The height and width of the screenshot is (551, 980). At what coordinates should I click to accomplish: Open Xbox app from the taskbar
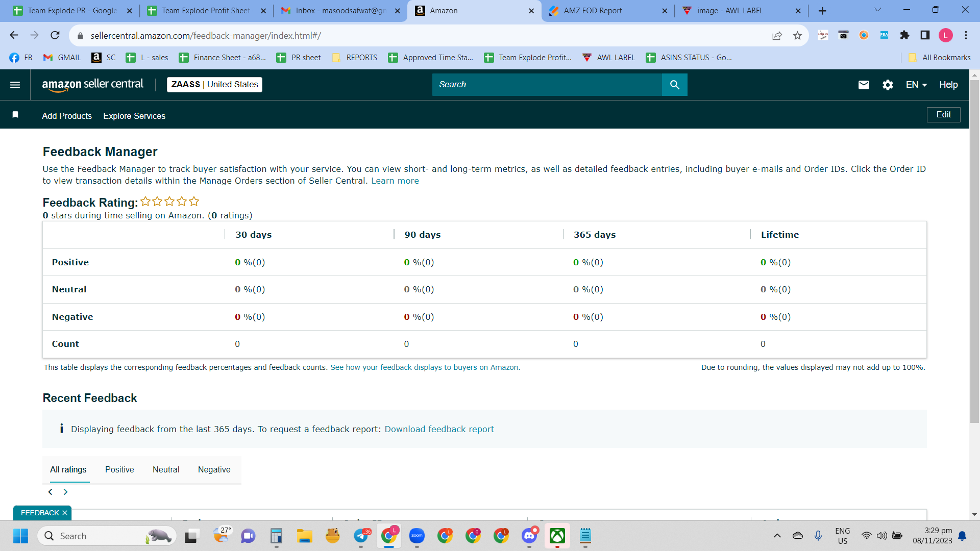[557, 536]
